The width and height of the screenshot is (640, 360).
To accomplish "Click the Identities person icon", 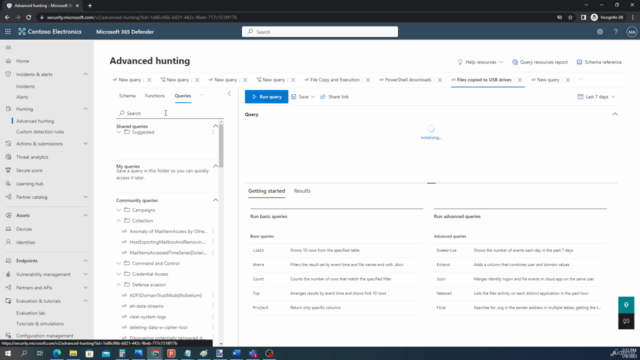I will click(x=8, y=242).
